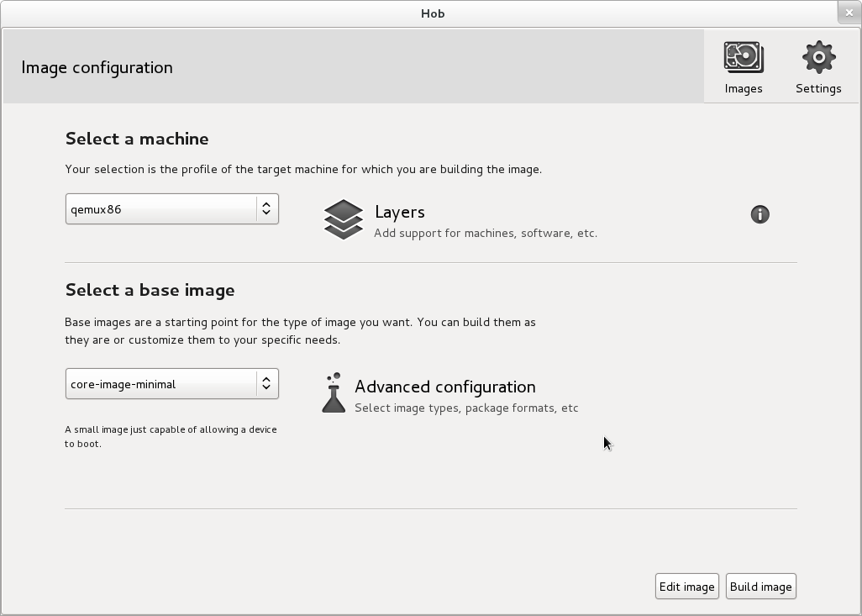This screenshot has height=616, width=862.
Task: Click the Settings label in toolbar
Action: point(818,88)
